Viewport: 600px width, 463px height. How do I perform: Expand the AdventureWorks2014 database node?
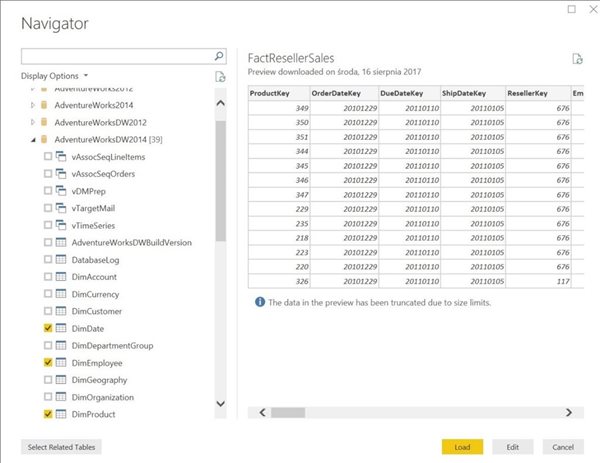point(33,105)
